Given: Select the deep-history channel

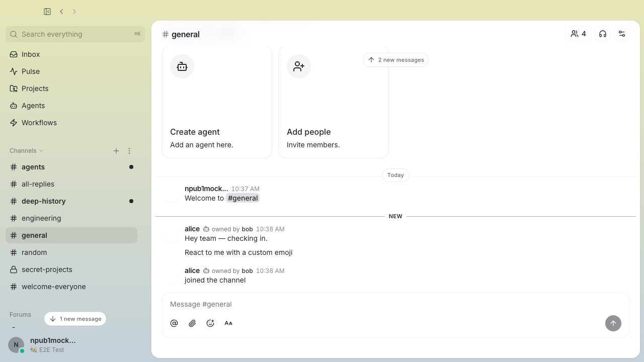Looking at the screenshot, I should pyautogui.click(x=71, y=201).
